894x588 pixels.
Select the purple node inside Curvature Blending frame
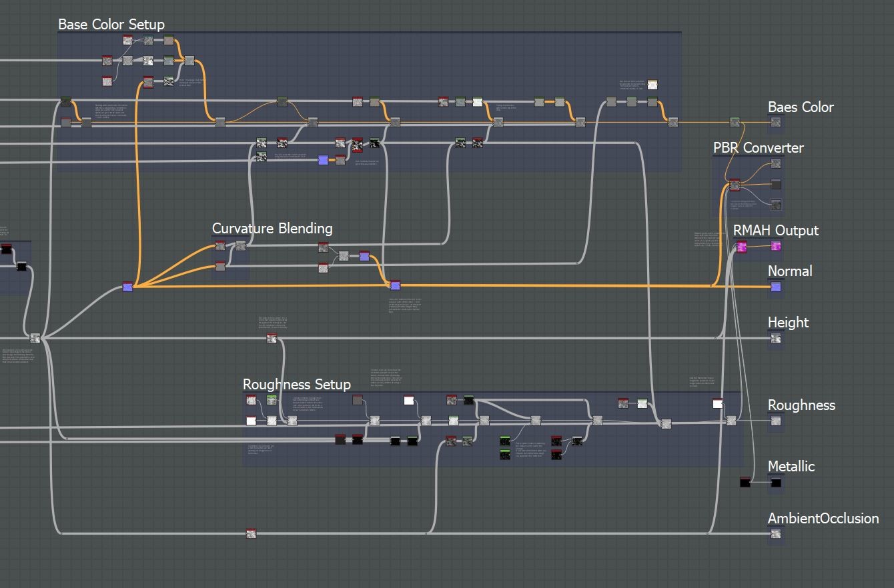[364, 256]
